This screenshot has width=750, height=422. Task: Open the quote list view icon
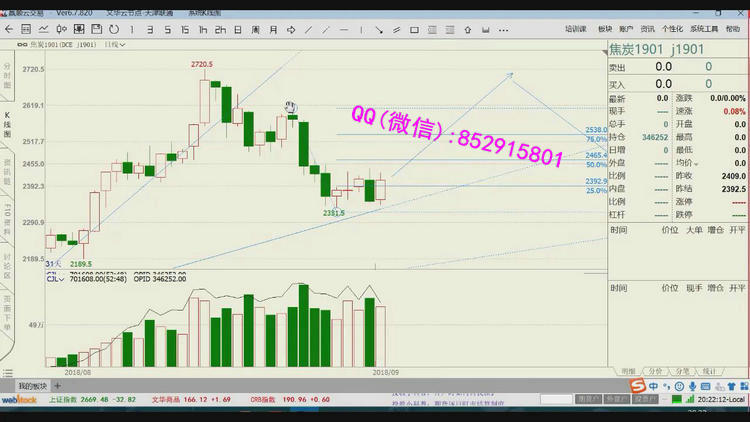[x=26, y=30]
